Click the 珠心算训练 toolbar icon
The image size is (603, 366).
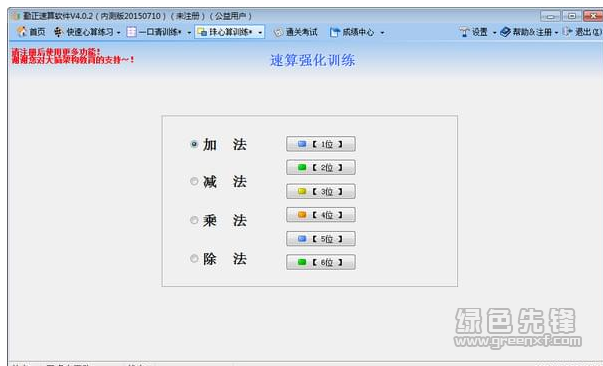(x=202, y=32)
